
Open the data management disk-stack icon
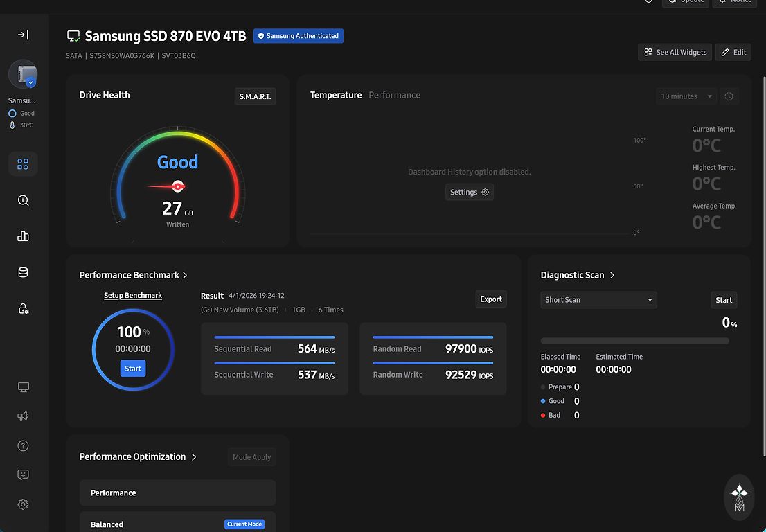point(23,272)
